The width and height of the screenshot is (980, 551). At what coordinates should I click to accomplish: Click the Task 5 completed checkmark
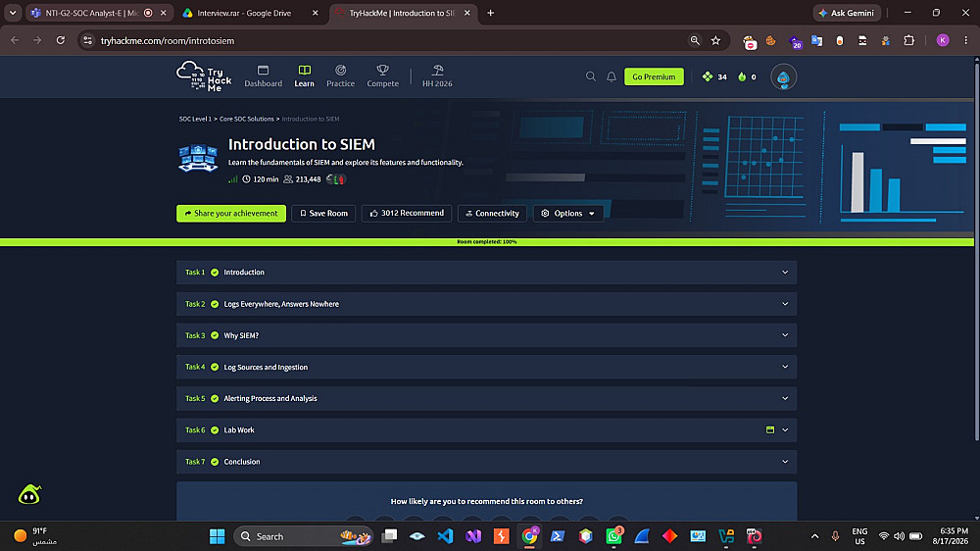[215, 398]
